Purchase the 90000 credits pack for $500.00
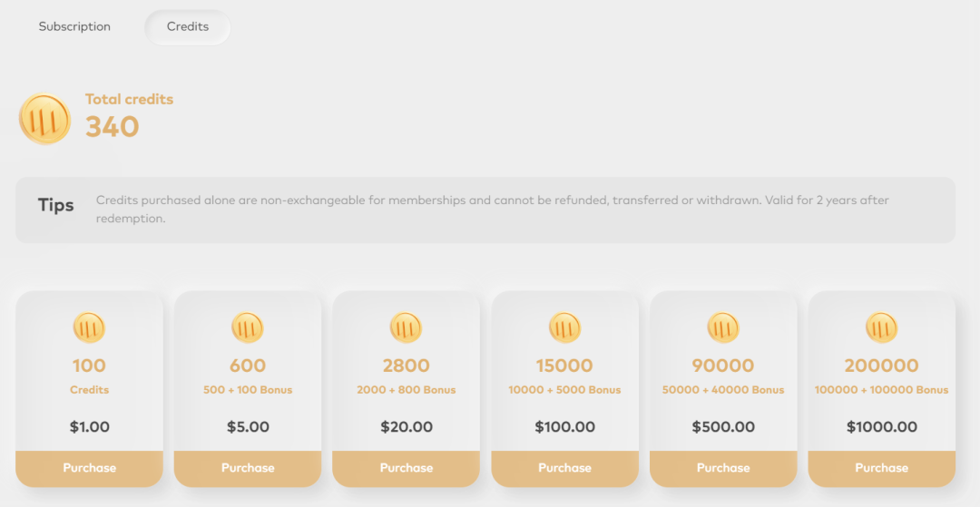Image resolution: width=980 pixels, height=507 pixels. [x=723, y=468]
